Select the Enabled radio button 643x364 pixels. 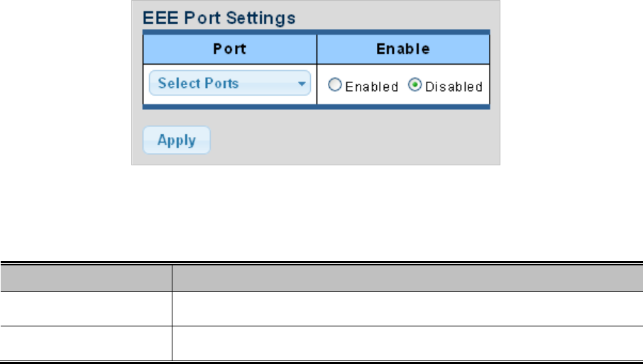336,86
